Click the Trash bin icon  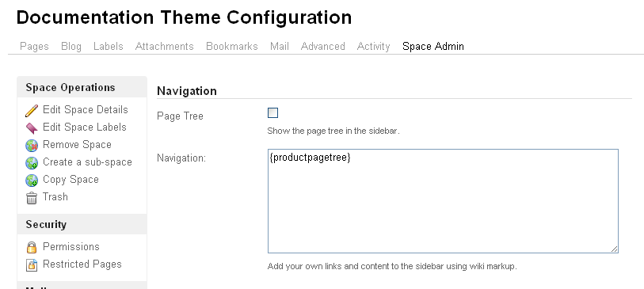click(x=32, y=198)
